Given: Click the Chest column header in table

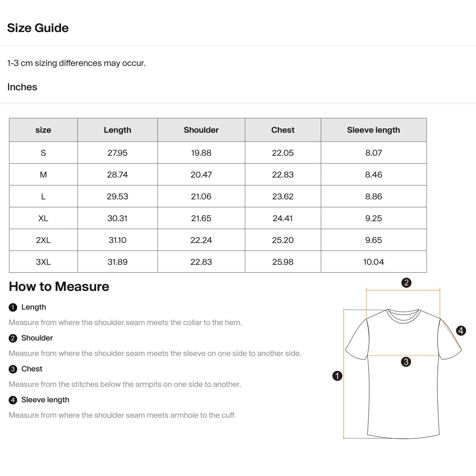Looking at the screenshot, I should 283,130.
